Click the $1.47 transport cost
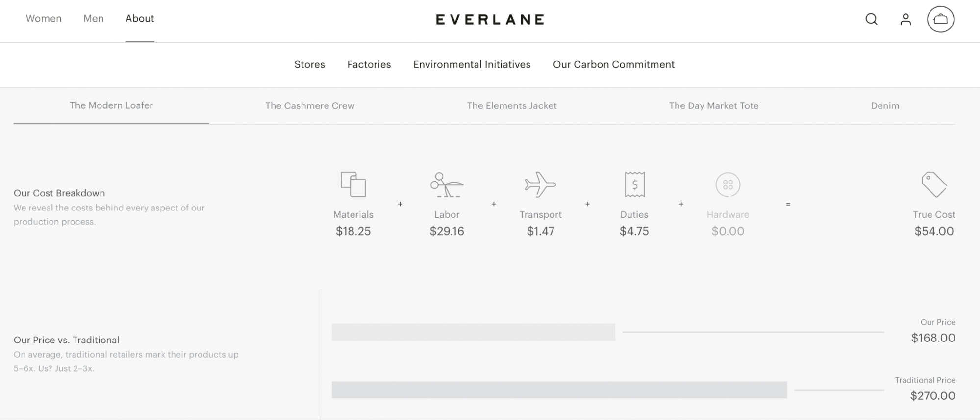The image size is (980, 420). [x=540, y=231]
